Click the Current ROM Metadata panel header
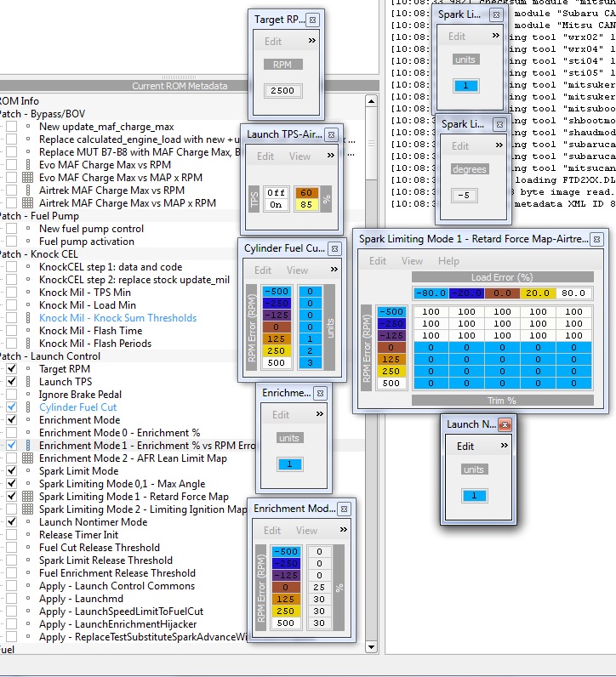The height and width of the screenshot is (677, 616). (x=180, y=86)
